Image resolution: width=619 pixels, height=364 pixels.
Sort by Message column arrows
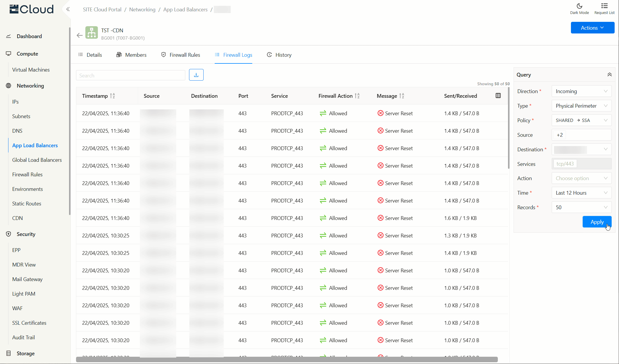click(402, 96)
